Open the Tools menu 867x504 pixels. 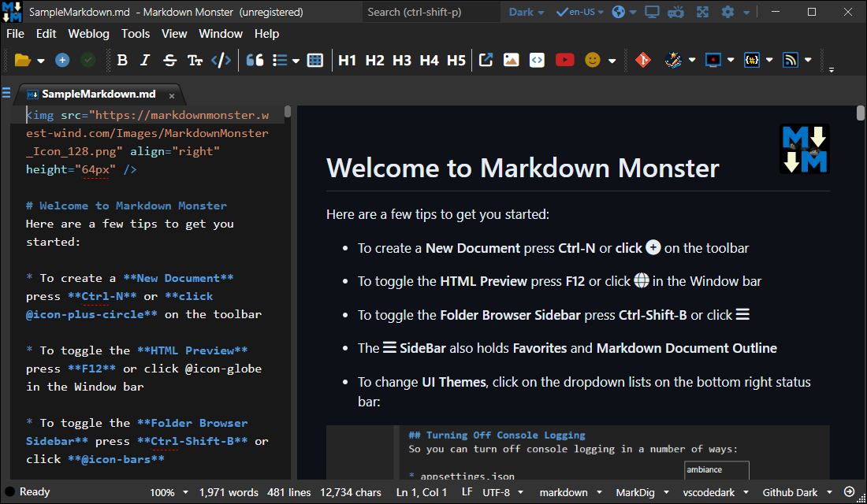click(136, 34)
